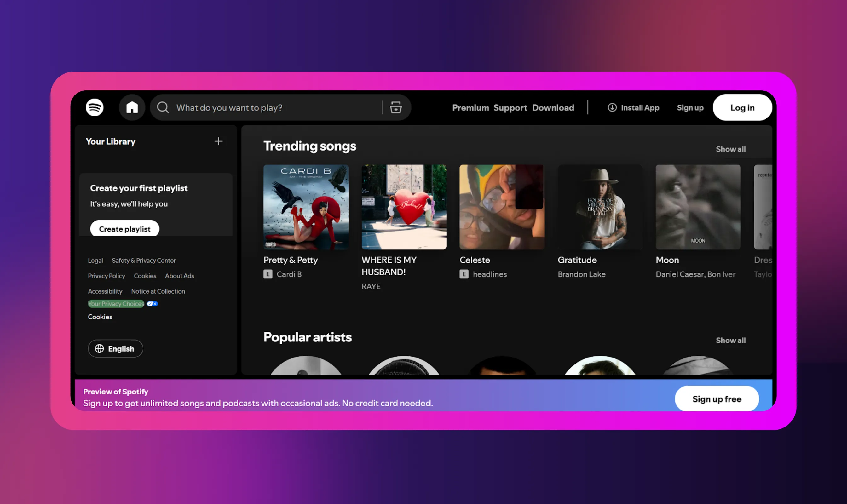Click the globe icon beside English
The image size is (847, 504).
tap(100, 348)
